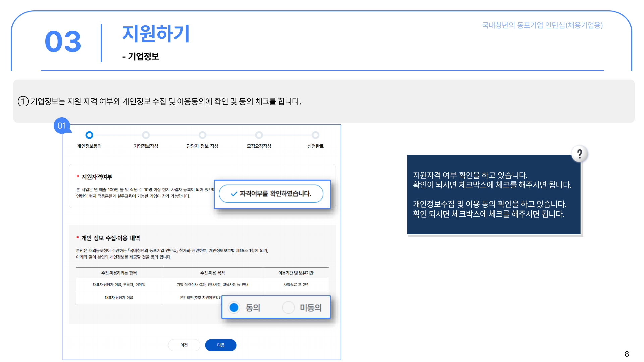The width and height of the screenshot is (644, 362).
Task: Click the 수집·이용 목적 column header
Action: 212,273
